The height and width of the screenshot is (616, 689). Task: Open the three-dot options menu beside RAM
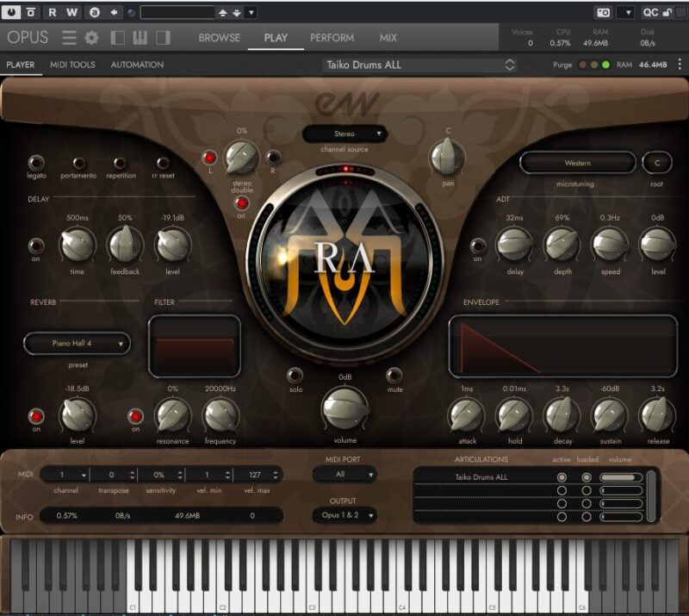[680, 65]
